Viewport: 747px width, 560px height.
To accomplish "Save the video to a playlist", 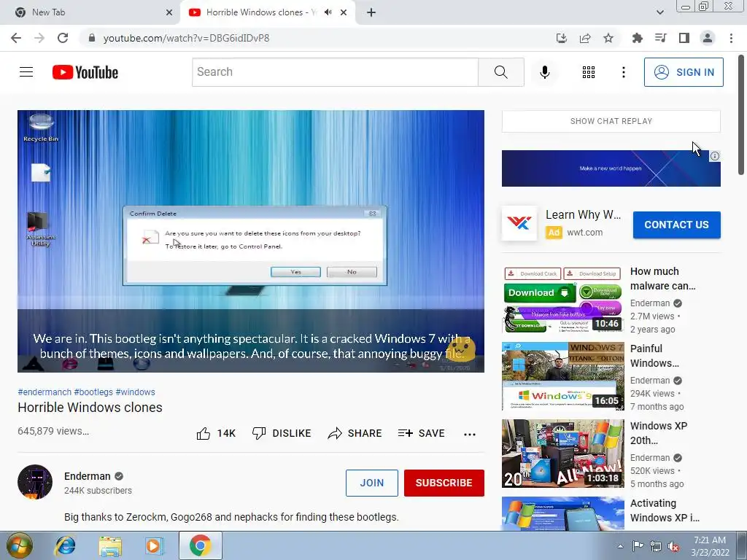I will click(x=422, y=433).
